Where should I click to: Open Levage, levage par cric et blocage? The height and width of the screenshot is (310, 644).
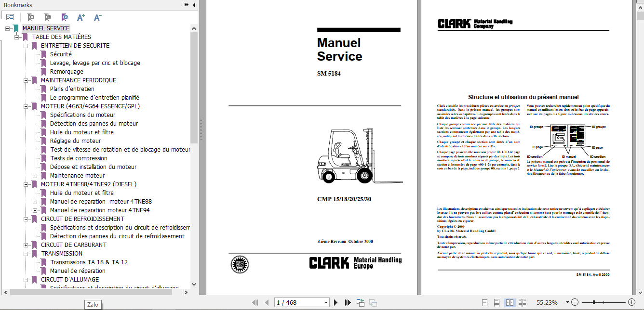click(95, 63)
